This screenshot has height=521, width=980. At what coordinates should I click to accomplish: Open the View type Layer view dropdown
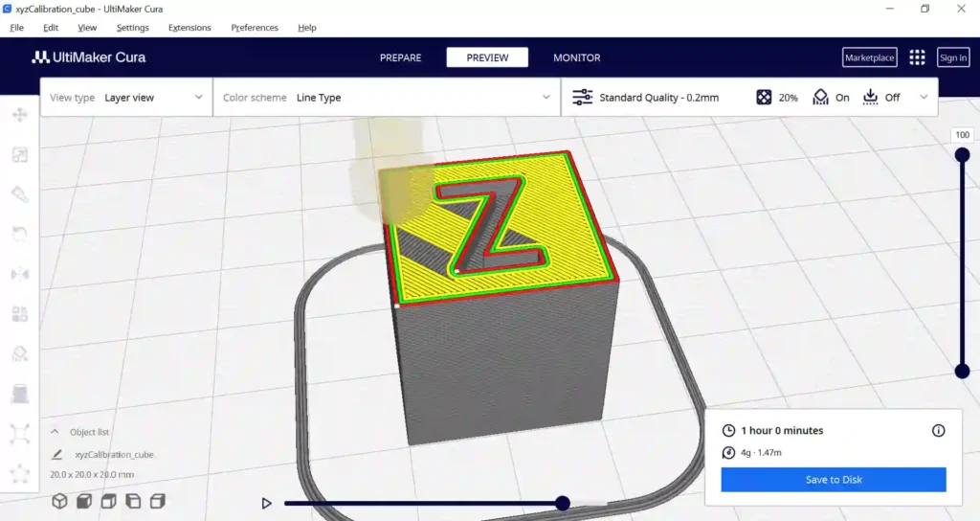(x=126, y=98)
